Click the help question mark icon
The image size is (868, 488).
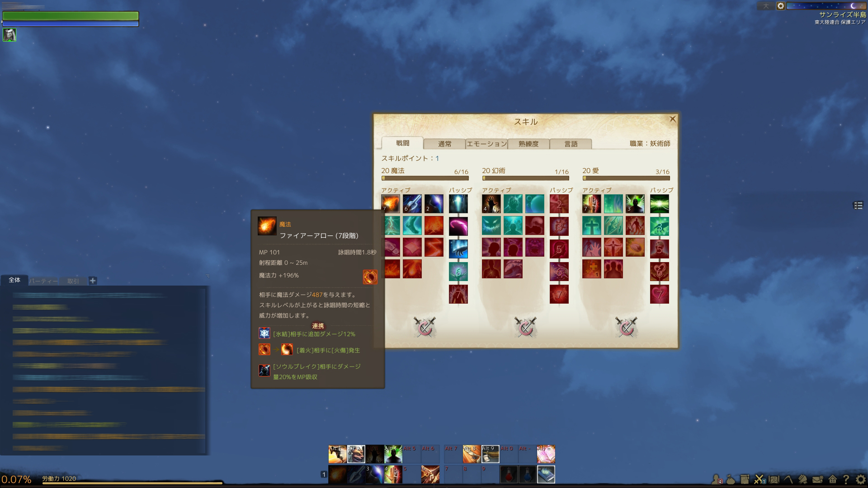(x=846, y=479)
